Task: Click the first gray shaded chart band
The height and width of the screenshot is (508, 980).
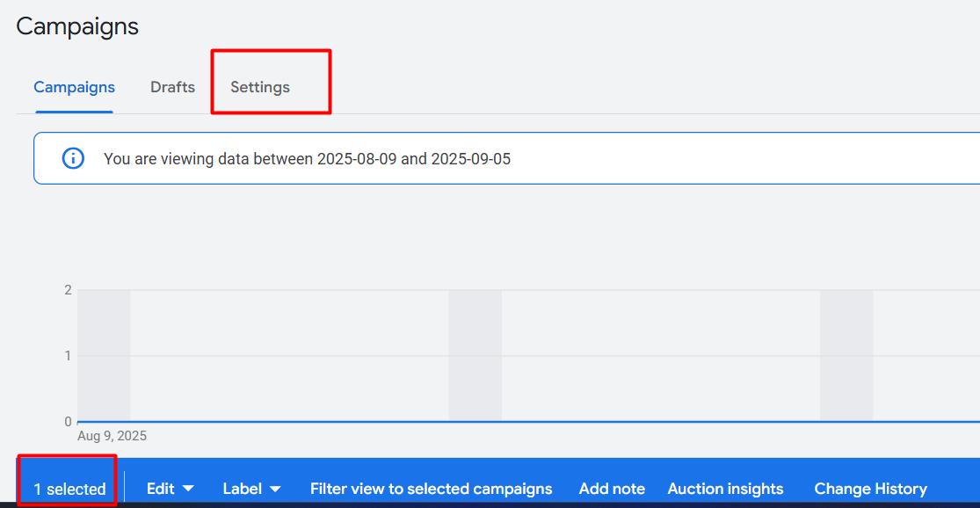Action: 104,355
